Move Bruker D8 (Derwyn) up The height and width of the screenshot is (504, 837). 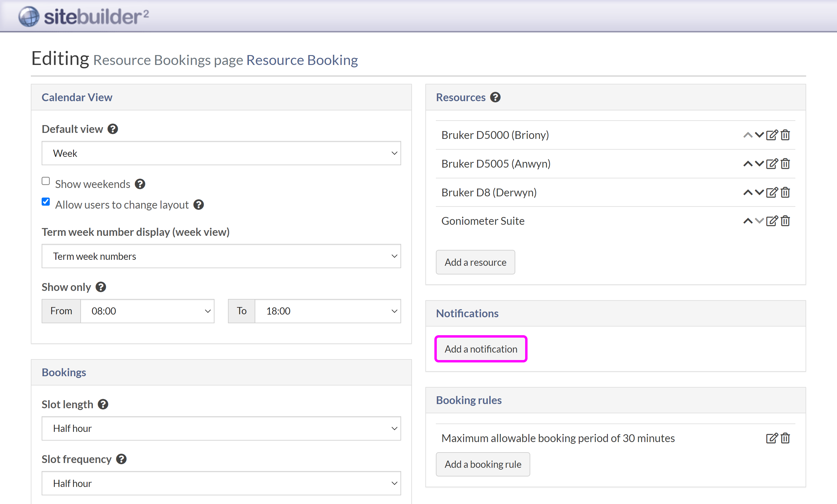[x=747, y=192]
